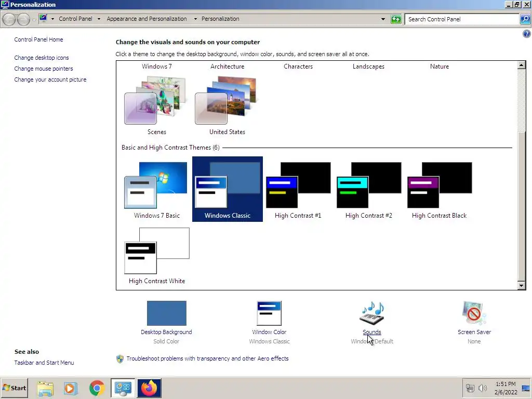
Task: Expand dropdown arrow before Control Panel
Action: (x=52, y=19)
